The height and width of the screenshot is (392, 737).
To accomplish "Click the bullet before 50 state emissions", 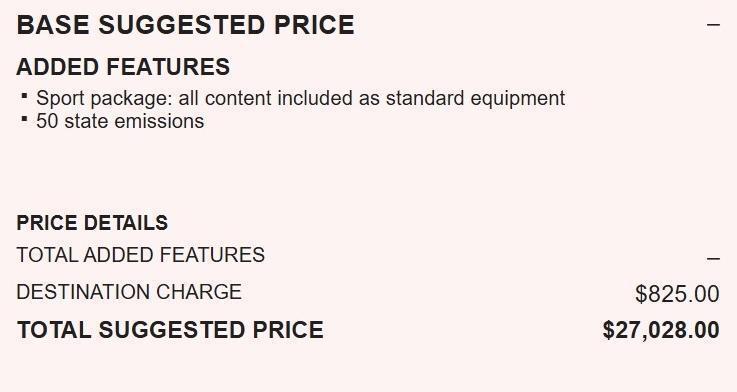I will [x=24, y=119].
